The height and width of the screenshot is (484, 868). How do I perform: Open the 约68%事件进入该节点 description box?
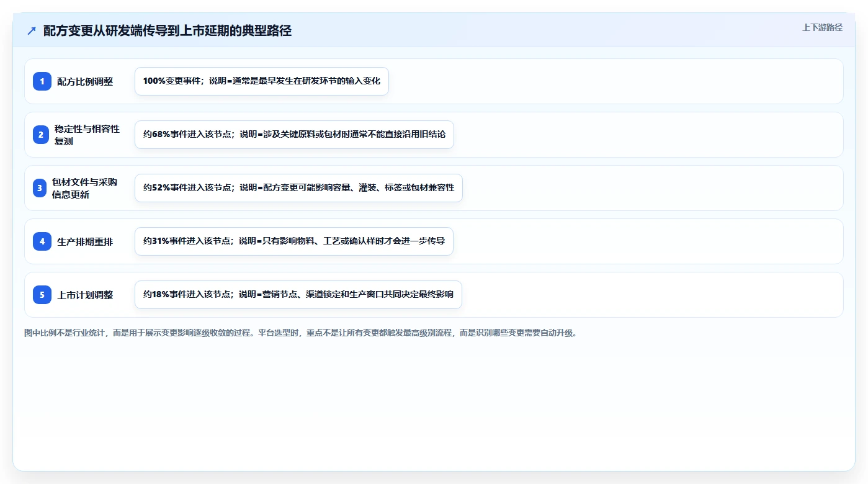point(294,135)
